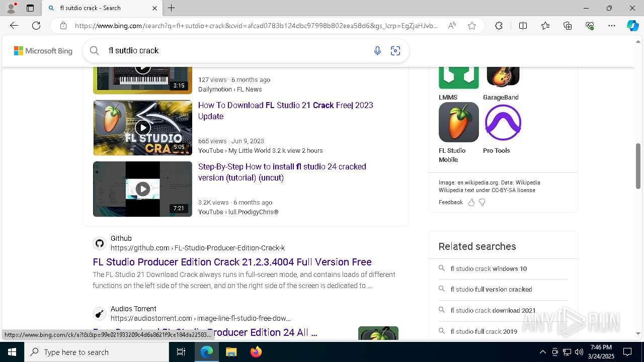Open Browser essentials heart icon
This screenshot has height=362, width=644.
pyautogui.click(x=590, y=26)
